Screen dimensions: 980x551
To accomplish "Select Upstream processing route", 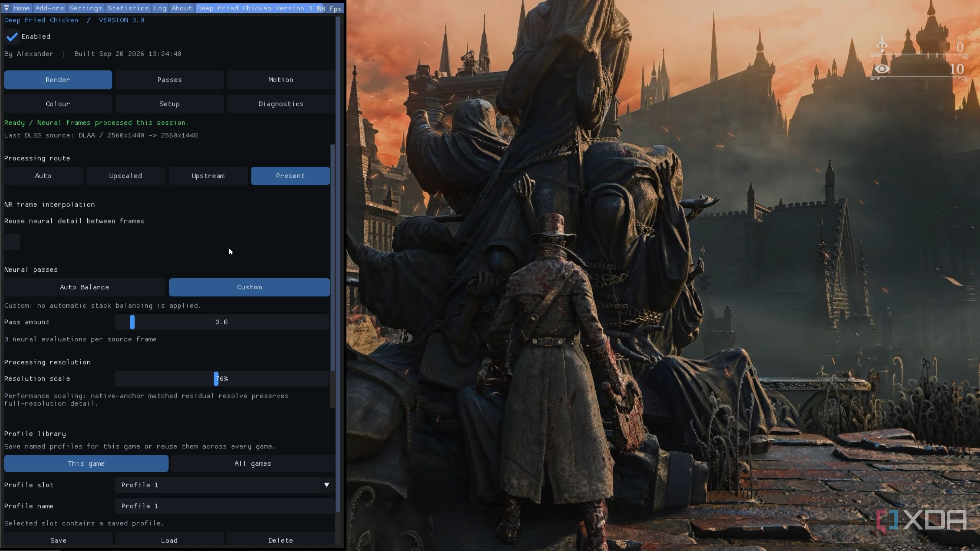I will [208, 176].
